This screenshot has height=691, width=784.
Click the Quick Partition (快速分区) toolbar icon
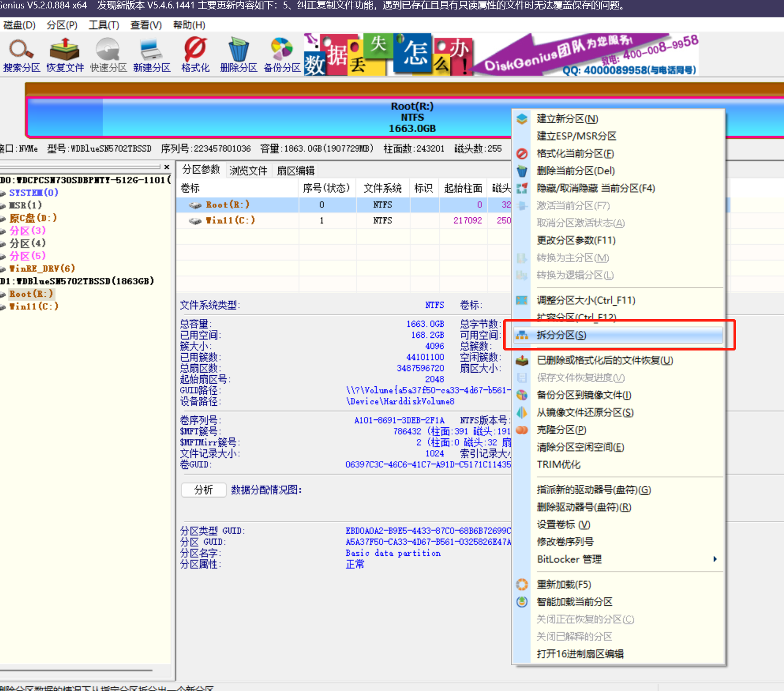pyautogui.click(x=108, y=55)
